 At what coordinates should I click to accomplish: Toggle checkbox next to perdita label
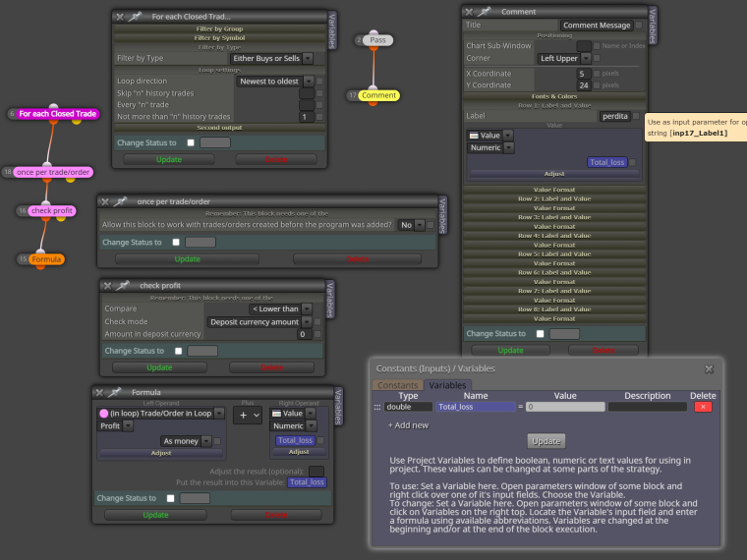[x=636, y=116]
